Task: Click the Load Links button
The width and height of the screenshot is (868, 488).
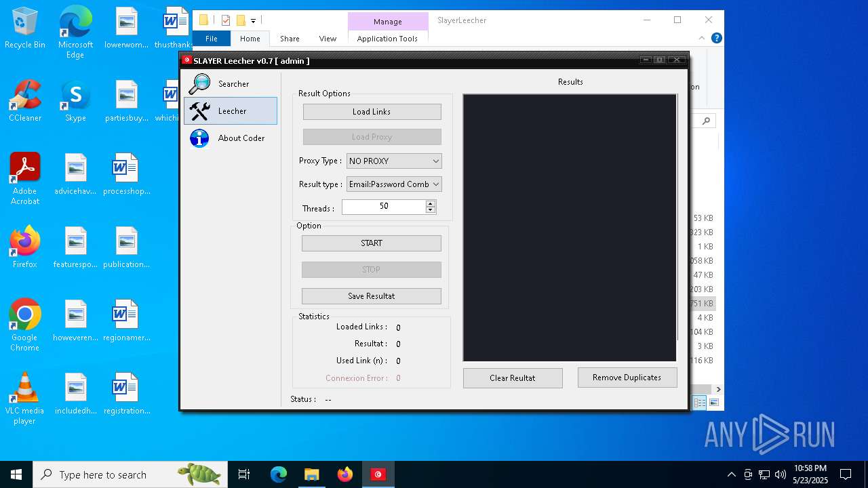Action: pos(372,112)
